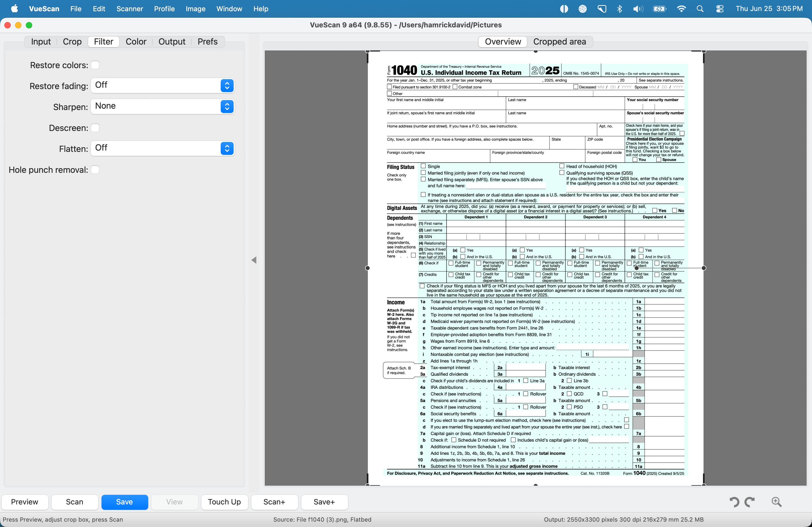Enable the Descreen checkbox
Screen dimensions: 812x527
click(x=95, y=128)
